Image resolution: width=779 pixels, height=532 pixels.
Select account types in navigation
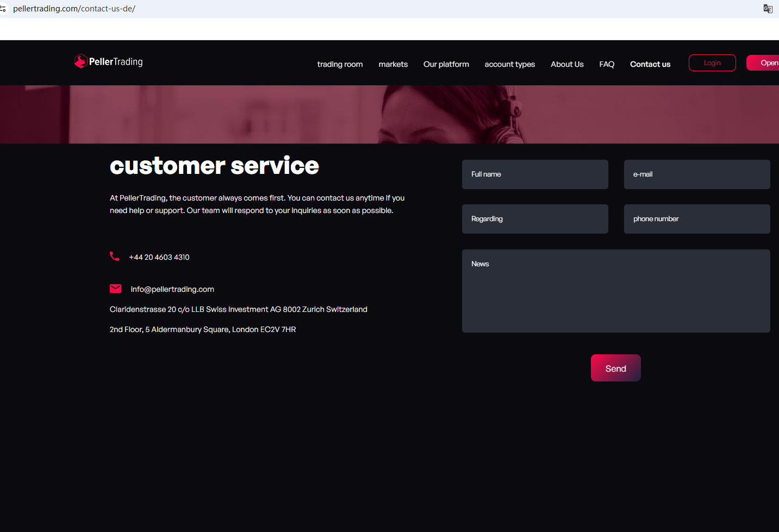510,64
